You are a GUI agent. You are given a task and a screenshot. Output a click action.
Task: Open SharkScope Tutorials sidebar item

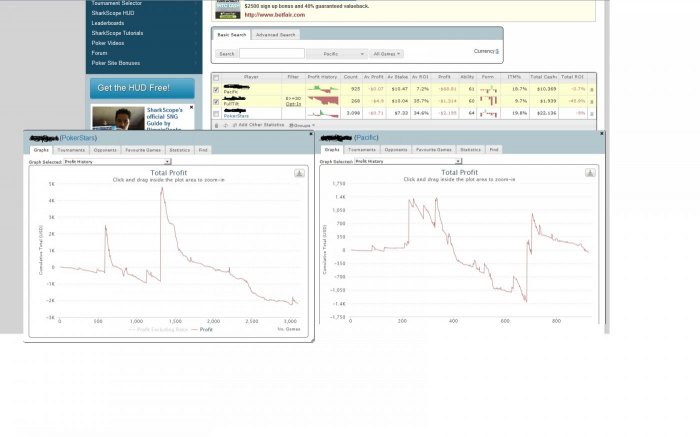point(117,33)
